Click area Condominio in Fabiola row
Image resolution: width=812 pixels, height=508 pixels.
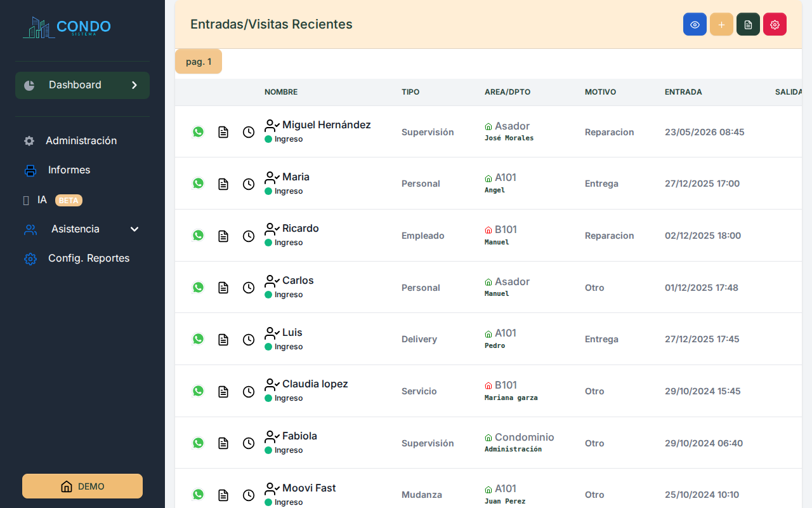pyautogui.click(x=525, y=437)
